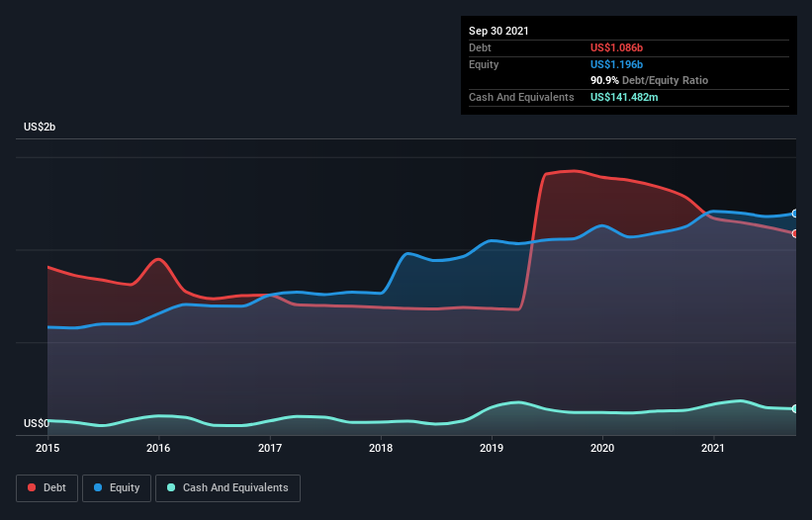Viewport: 812px width, 520px height.
Task: Click the US$2b y-axis label
Action: tap(40, 127)
